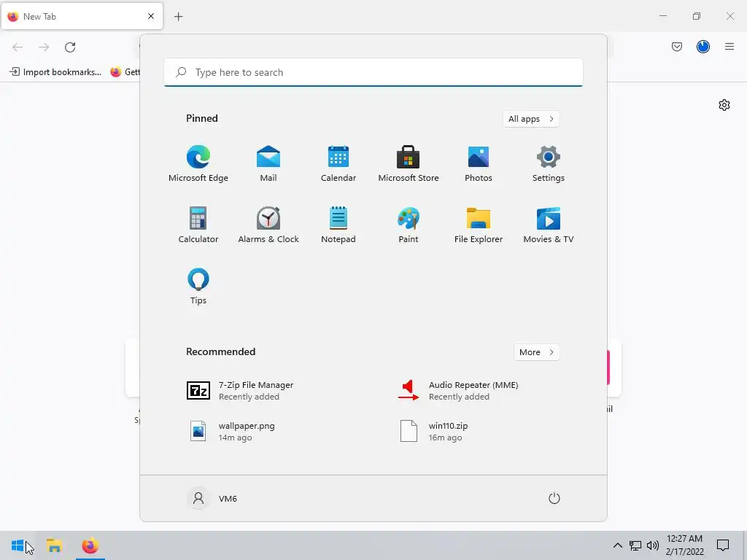Open 7-Zip File Manager recommendation
Viewport: 747px width, 560px height.
pos(239,391)
